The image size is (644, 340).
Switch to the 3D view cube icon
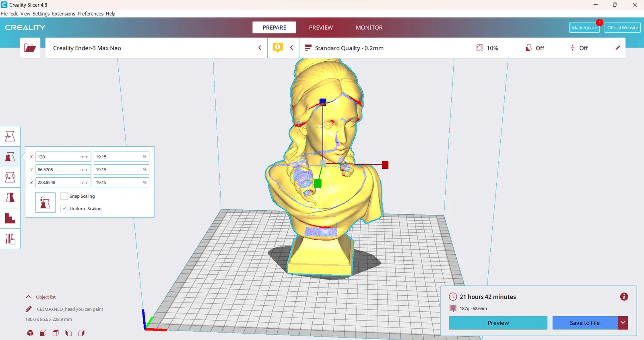[x=30, y=333]
